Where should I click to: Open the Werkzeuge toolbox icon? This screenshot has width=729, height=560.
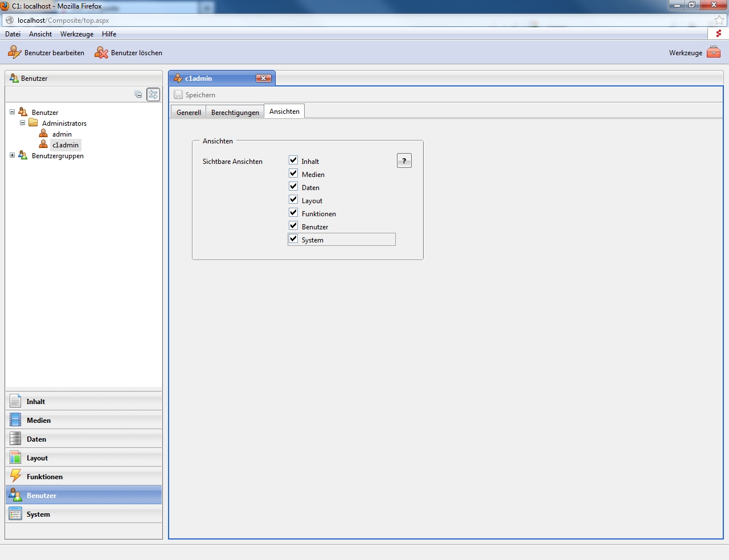[x=714, y=52]
